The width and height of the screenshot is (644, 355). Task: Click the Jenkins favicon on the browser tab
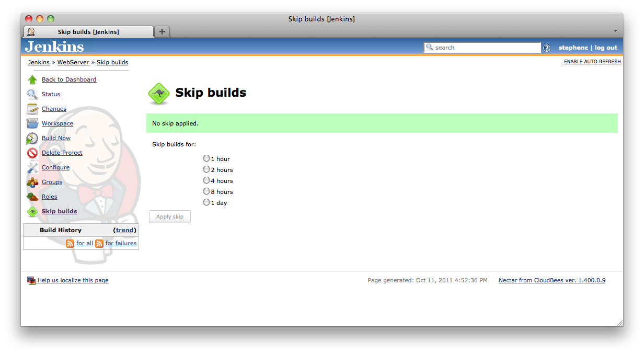click(31, 32)
